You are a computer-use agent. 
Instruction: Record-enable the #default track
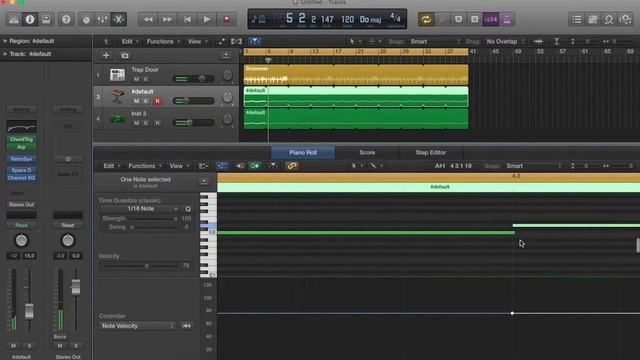158,101
